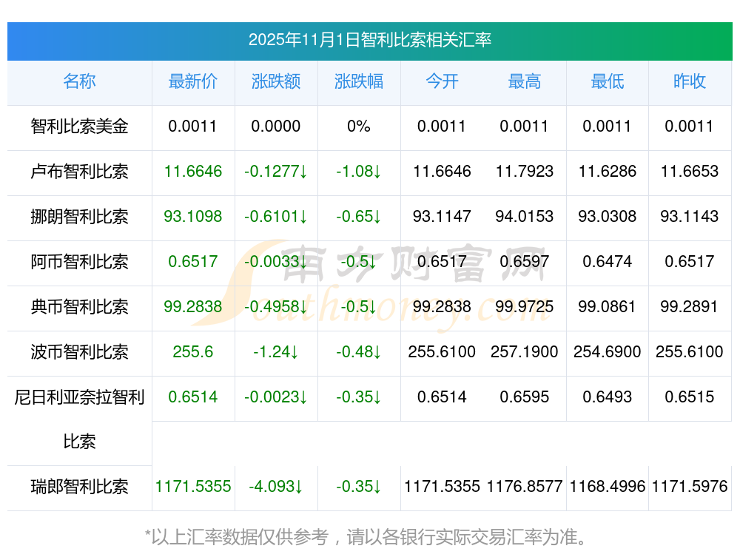Click the 昨收 column header
This screenshot has height=560, width=740.
pos(690,81)
